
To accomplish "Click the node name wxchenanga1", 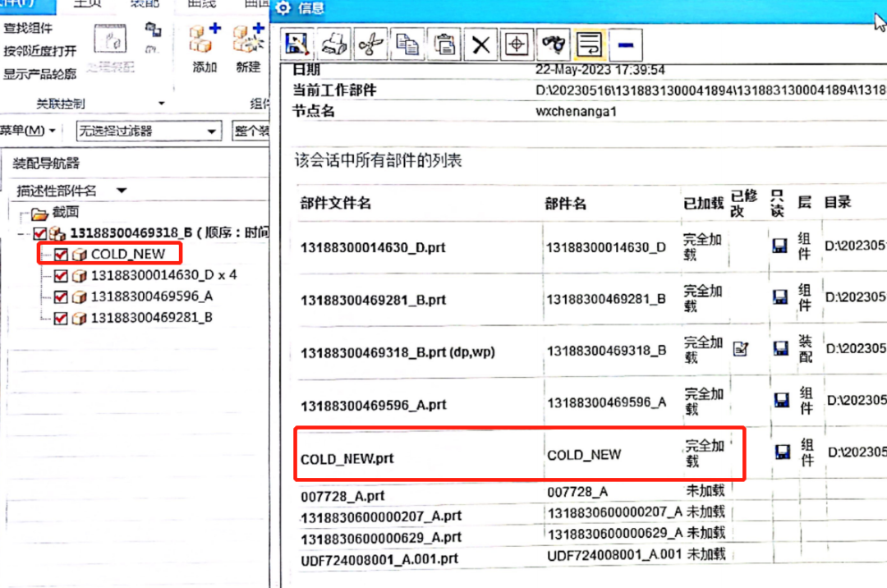I will (x=576, y=112).
